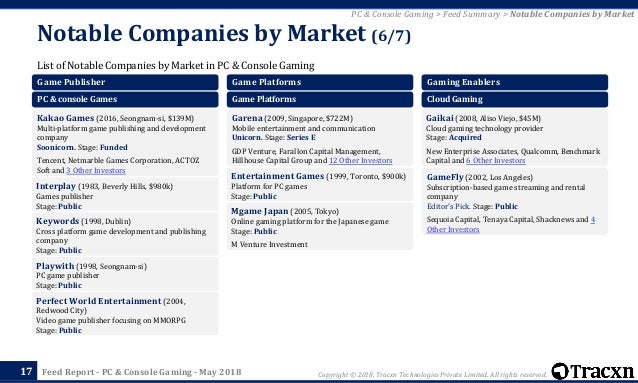The width and height of the screenshot is (638, 383).
Task: Click the 'Video game publisher focusing on MMORPG' text
Action: pyautogui.click(x=111, y=320)
